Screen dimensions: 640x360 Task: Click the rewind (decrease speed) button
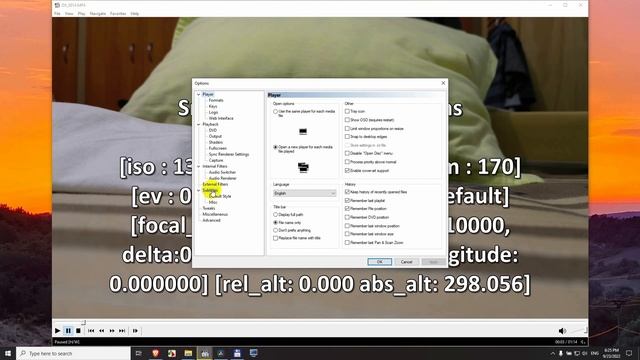click(x=101, y=331)
